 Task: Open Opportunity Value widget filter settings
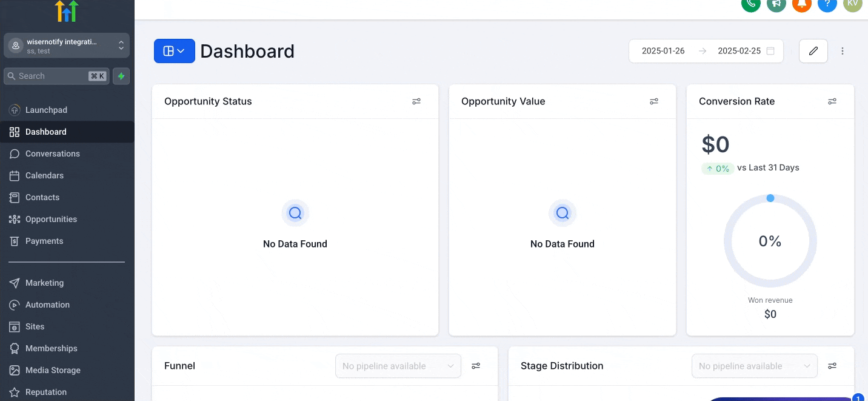pos(654,101)
